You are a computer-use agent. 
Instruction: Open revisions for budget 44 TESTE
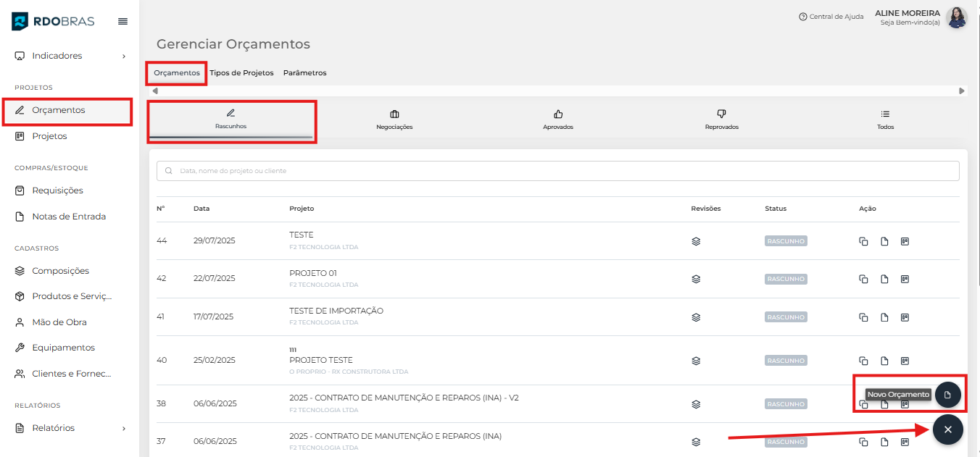tap(696, 241)
